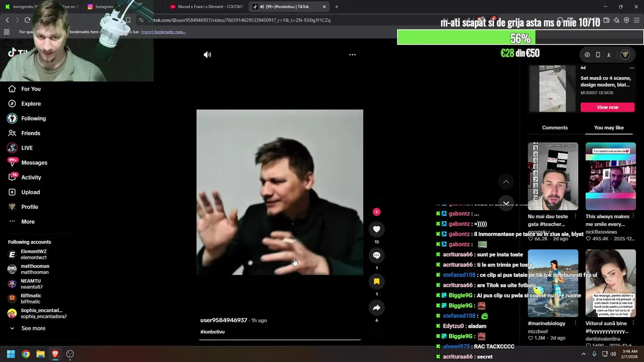644x362 pixels.
Task: Show hidden system tray icons
Action: [584, 354]
